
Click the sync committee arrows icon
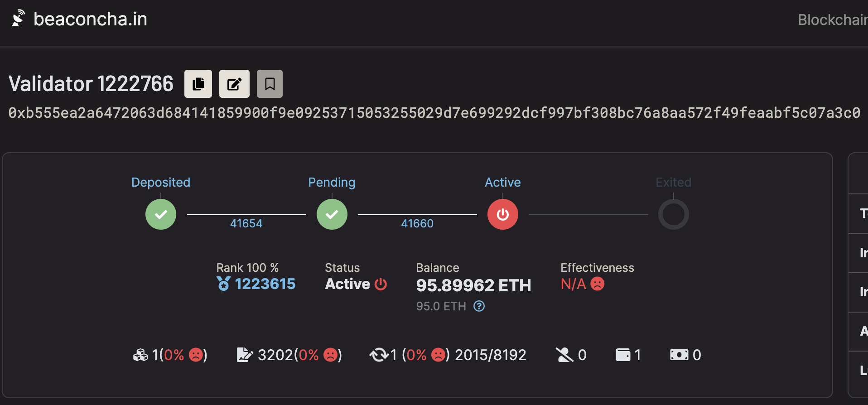[379, 355]
